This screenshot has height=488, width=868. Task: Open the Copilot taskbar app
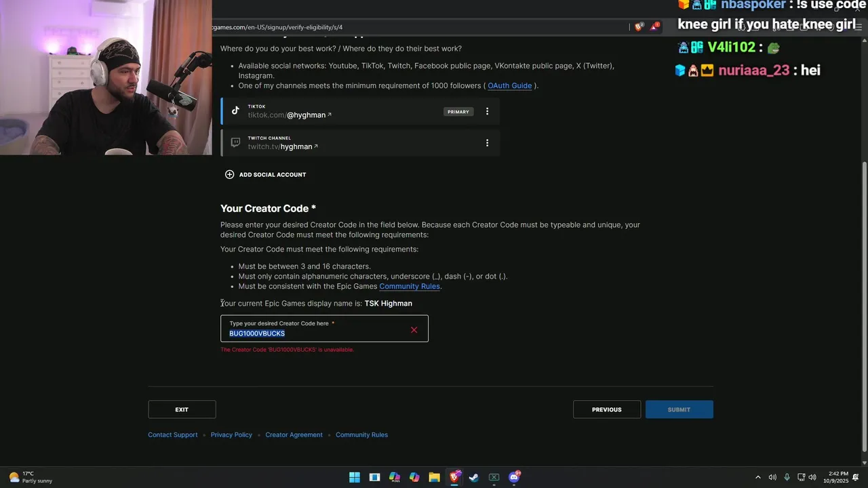(x=414, y=477)
